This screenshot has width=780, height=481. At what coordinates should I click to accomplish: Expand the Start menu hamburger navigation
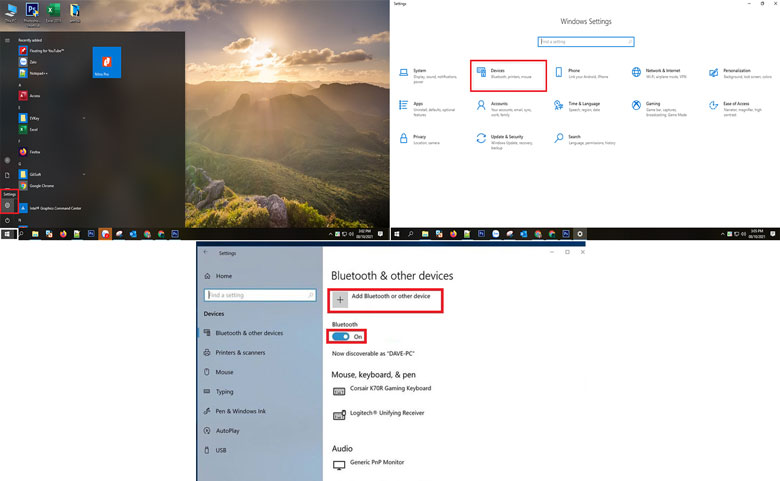[8, 41]
